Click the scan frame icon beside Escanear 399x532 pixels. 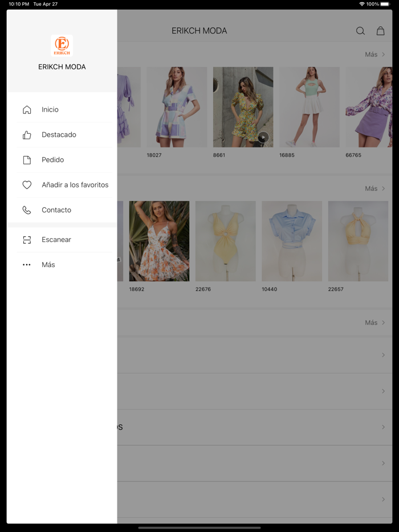27,240
